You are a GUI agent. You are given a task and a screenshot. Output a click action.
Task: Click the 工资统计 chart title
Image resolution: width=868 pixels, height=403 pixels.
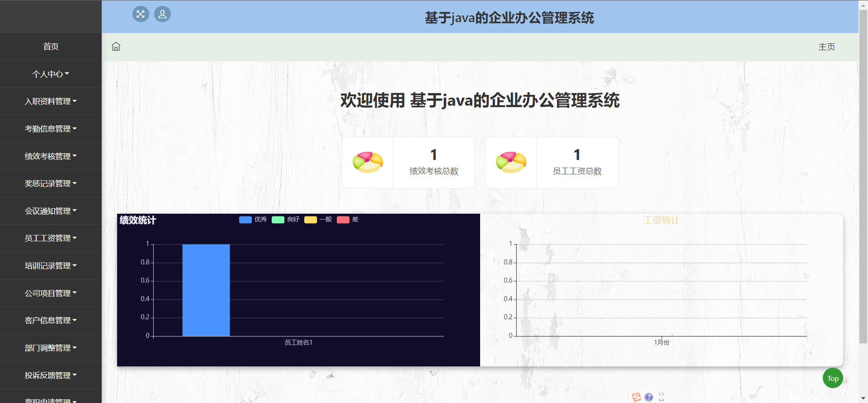[x=661, y=220]
